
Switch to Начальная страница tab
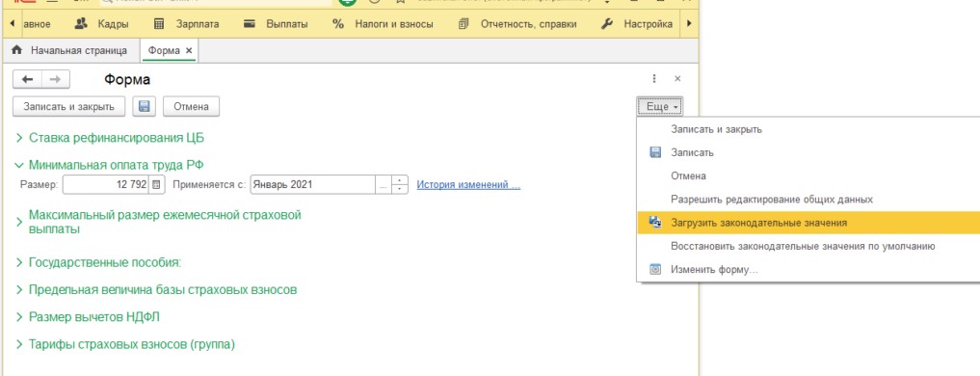(70, 51)
